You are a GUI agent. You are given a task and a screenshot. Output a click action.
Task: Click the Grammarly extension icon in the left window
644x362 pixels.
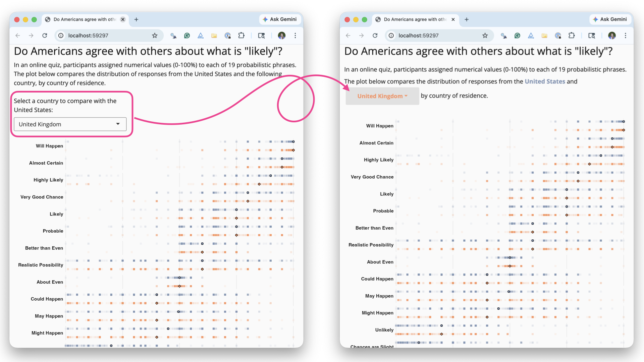pyautogui.click(x=187, y=36)
